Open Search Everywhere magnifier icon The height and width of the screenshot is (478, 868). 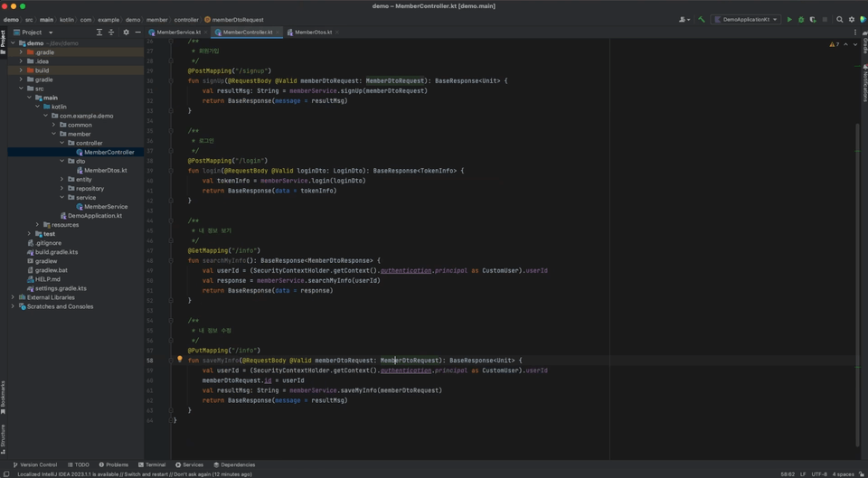click(840, 19)
